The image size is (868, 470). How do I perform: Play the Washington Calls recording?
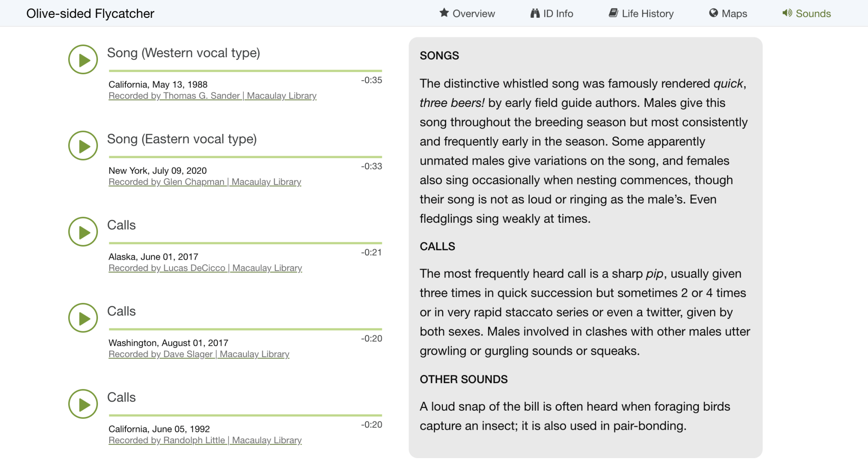tap(83, 318)
